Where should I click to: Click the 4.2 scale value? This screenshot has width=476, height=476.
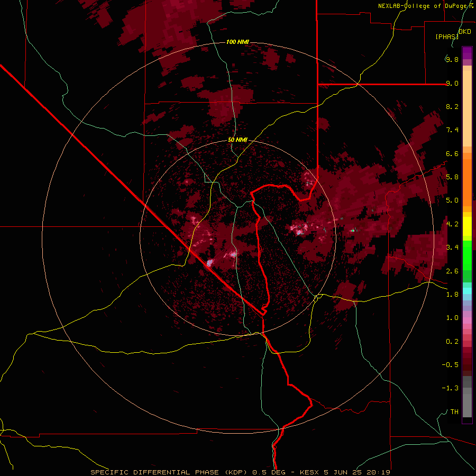coord(452,224)
